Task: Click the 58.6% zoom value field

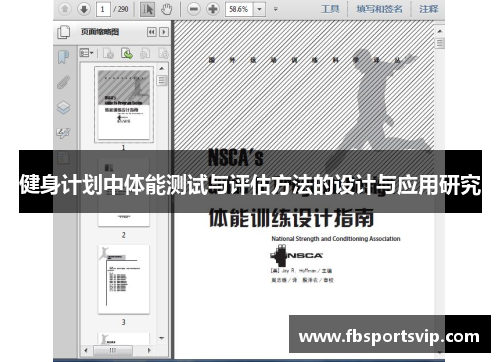Action: click(239, 9)
